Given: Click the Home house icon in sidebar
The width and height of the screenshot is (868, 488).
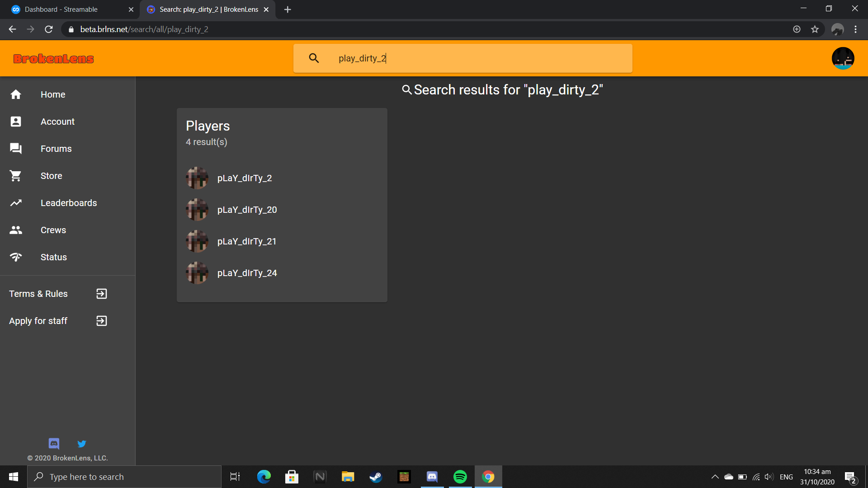Looking at the screenshot, I should click(16, 94).
